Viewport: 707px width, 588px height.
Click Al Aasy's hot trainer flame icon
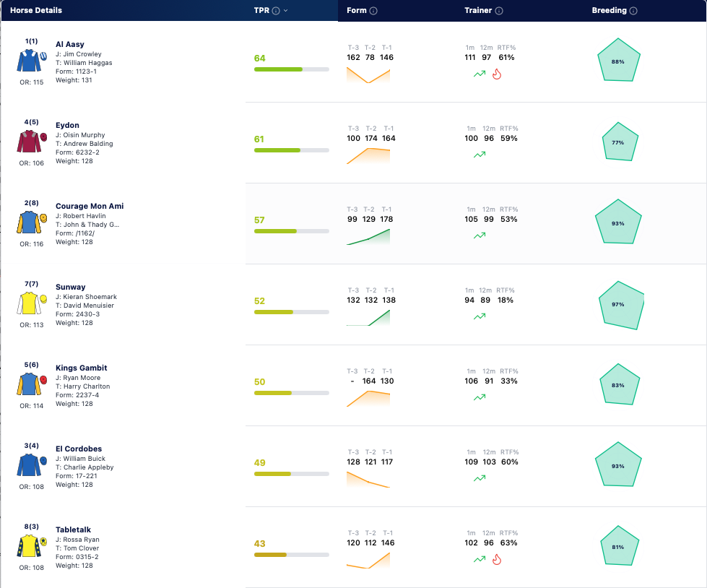point(496,74)
